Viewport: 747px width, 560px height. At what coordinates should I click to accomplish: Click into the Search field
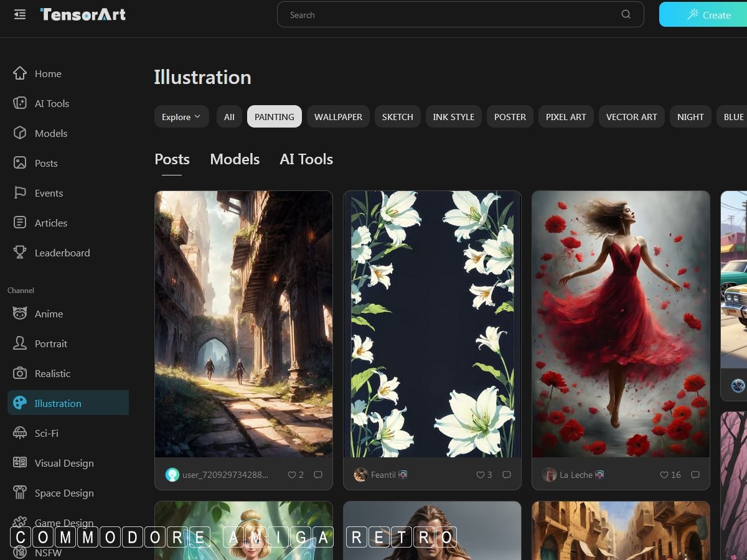point(448,15)
